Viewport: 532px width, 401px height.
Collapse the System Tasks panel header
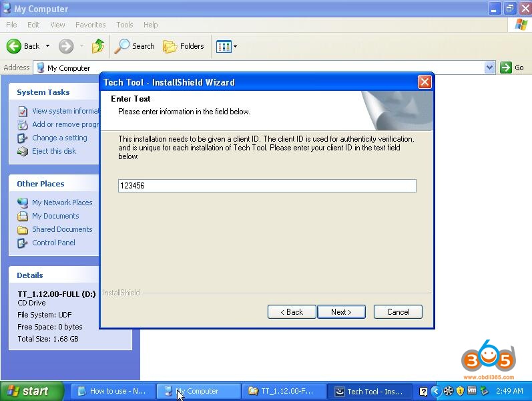53,92
